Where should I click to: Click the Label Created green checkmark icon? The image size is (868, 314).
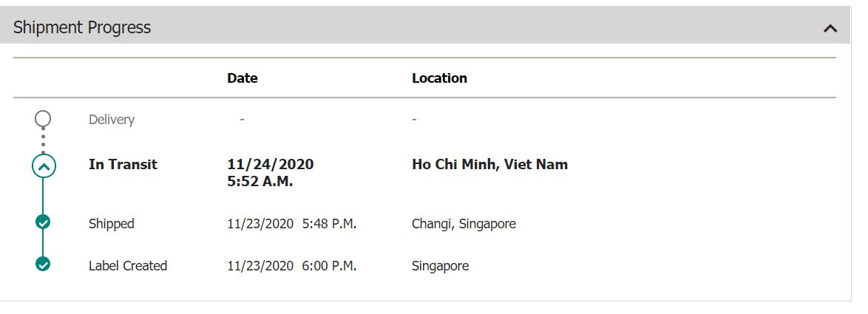coord(43,264)
